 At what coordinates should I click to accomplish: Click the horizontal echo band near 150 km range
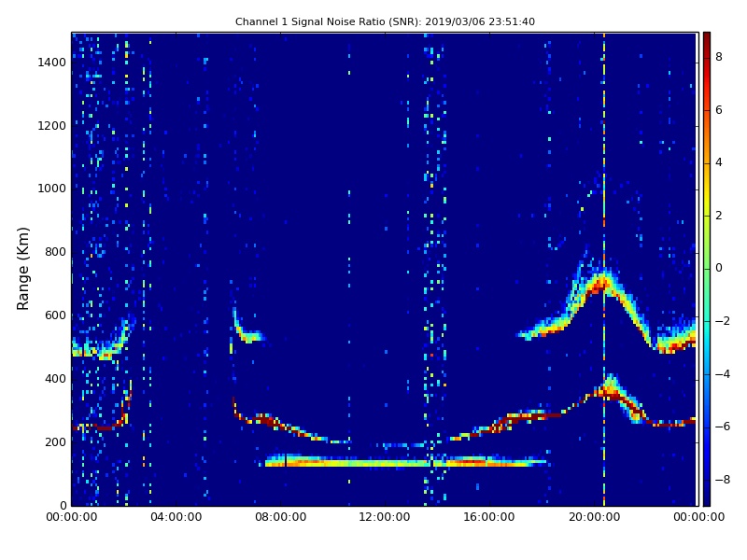click(x=405, y=461)
